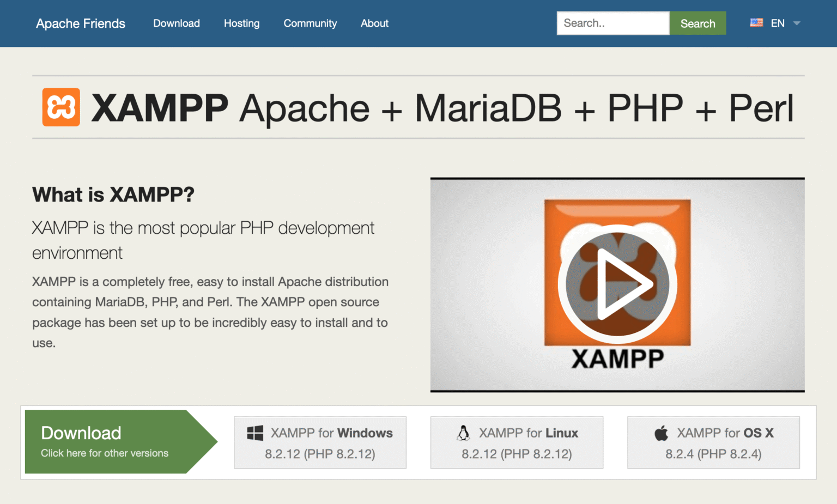Download XAMPP for Linux 8.2.12
Image resolution: width=837 pixels, height=504 pixels.
[x=517, y=442]
